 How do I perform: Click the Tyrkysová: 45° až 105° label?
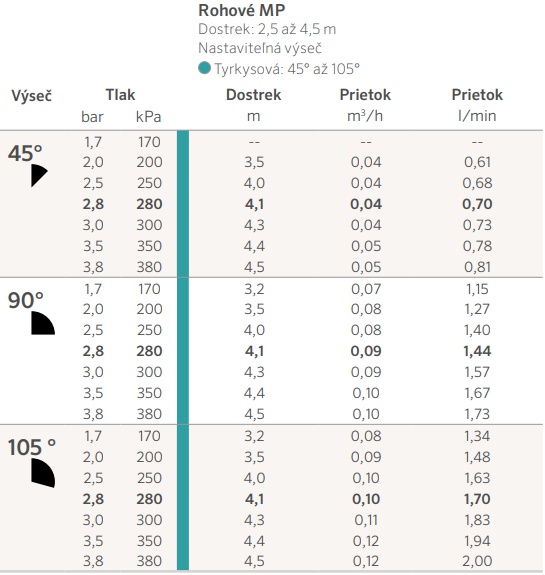287,69
